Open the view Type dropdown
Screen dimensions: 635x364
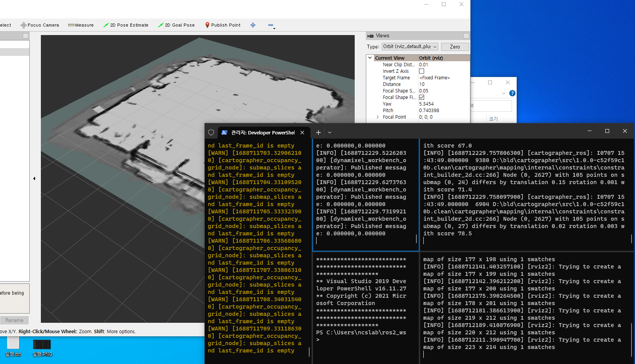tap(410, 47)
